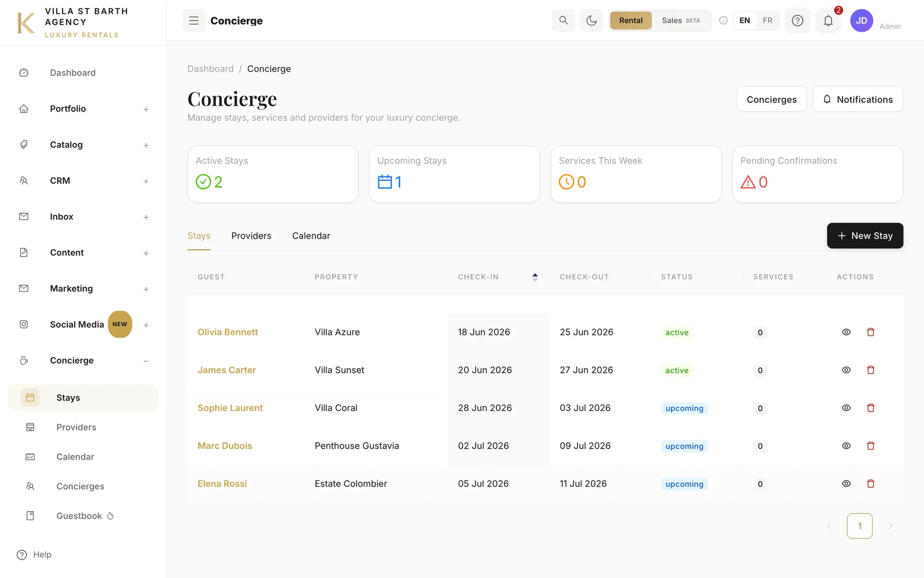Open Olivia Bennett guest link
Image resolution: width=924 pixels, height=578 pixels.
[228, 332]
